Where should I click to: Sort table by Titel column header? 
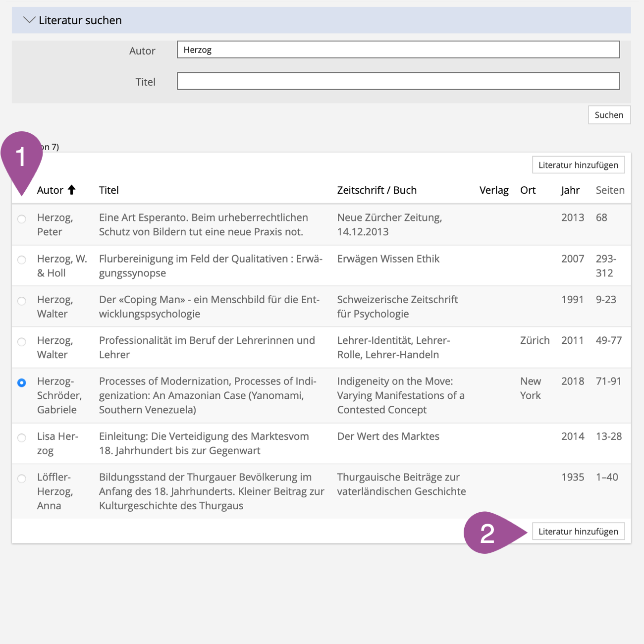[108, 190]
